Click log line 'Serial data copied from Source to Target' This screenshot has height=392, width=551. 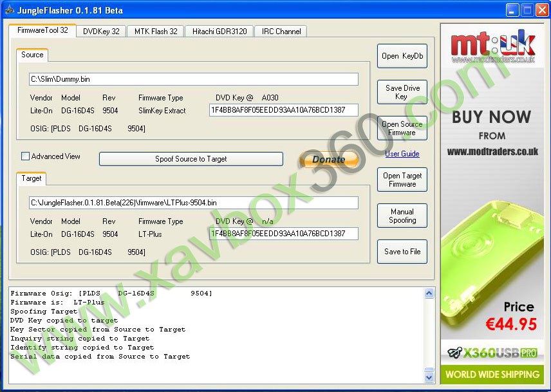(x=100, y=356)
